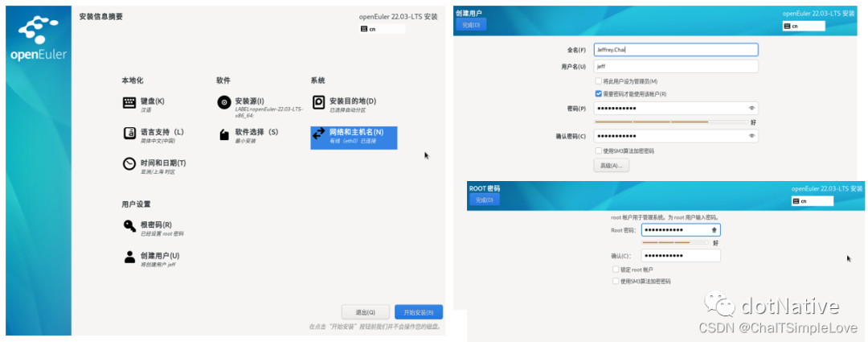Click keyboard layout icon in summary window
The height and width of the screenshot is (342, 868).
[x=364, y=29]
